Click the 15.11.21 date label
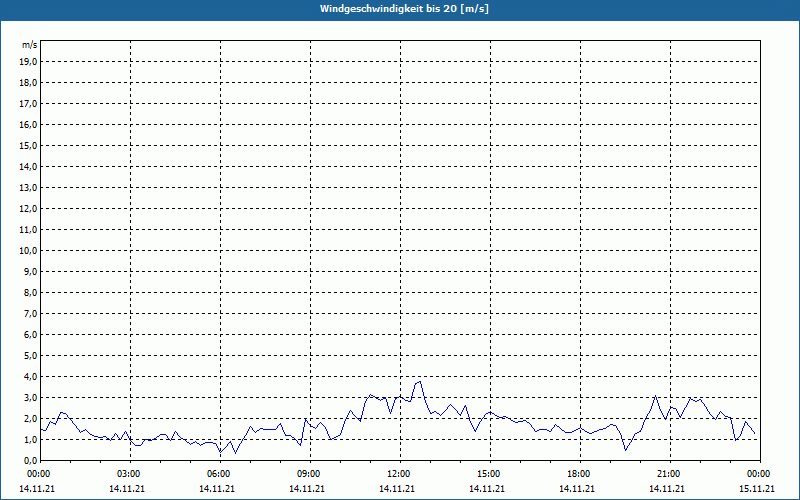Screen dimensions: 800x500 tap(757, 488)
